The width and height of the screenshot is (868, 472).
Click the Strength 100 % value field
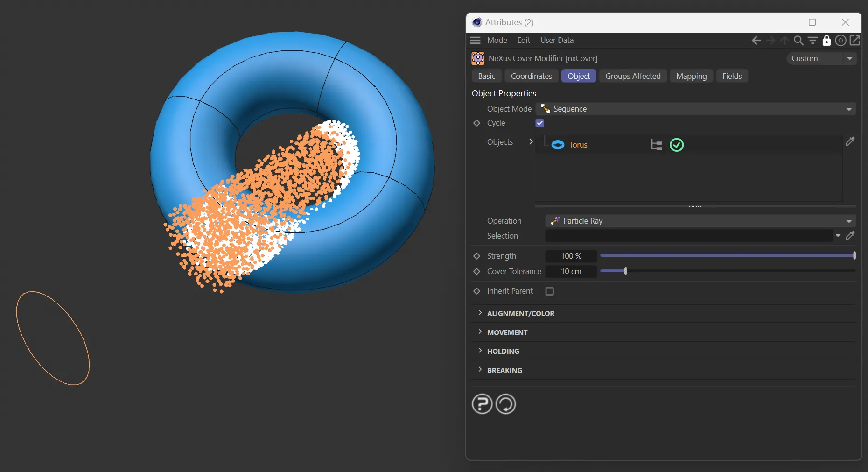pyautogui.click(x=571, y=256)
